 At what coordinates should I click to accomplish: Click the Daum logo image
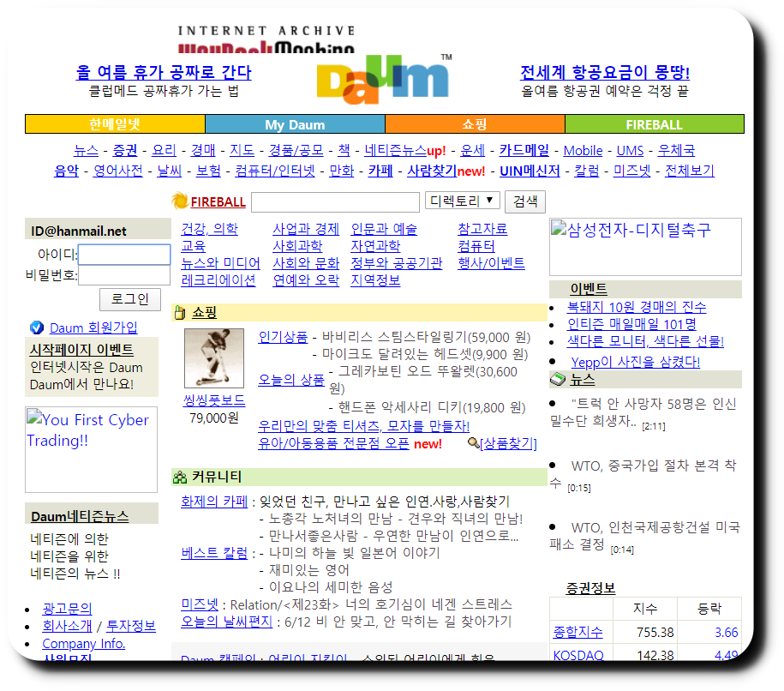tap(384, 79)
